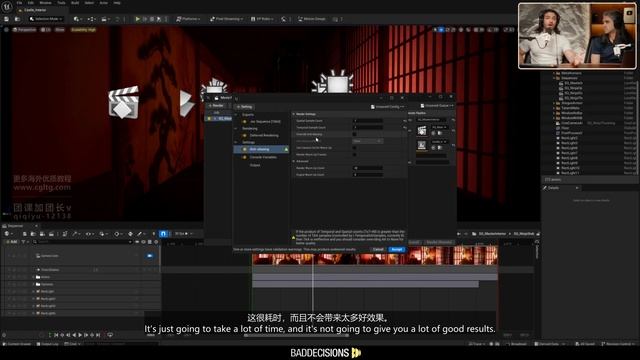
Task: Open the Cinematics clapper toolbar icon
Action: pyautogui.click(x=105, y=19)
